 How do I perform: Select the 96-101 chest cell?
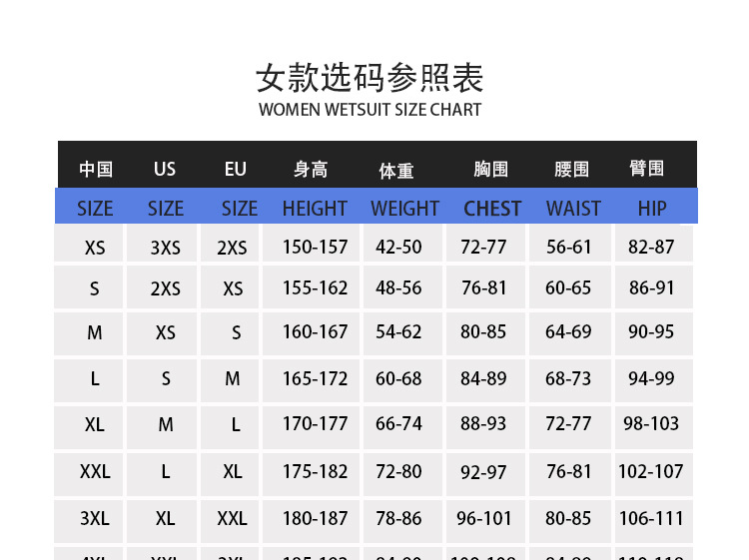484,519
